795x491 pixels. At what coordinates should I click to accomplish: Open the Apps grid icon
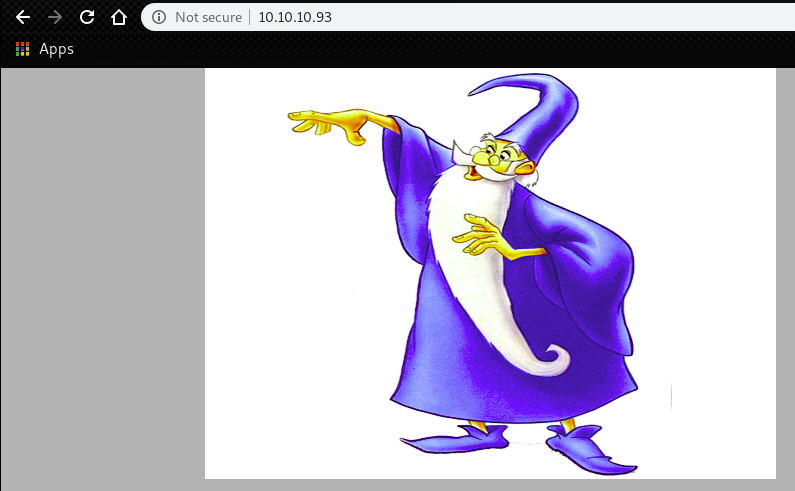[22, 49]
